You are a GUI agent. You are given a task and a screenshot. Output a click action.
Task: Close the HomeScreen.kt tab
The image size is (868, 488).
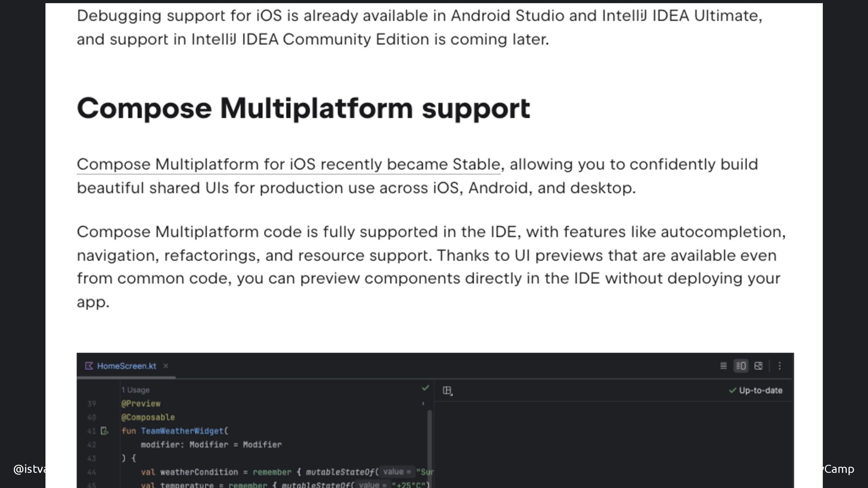[166, 366]
